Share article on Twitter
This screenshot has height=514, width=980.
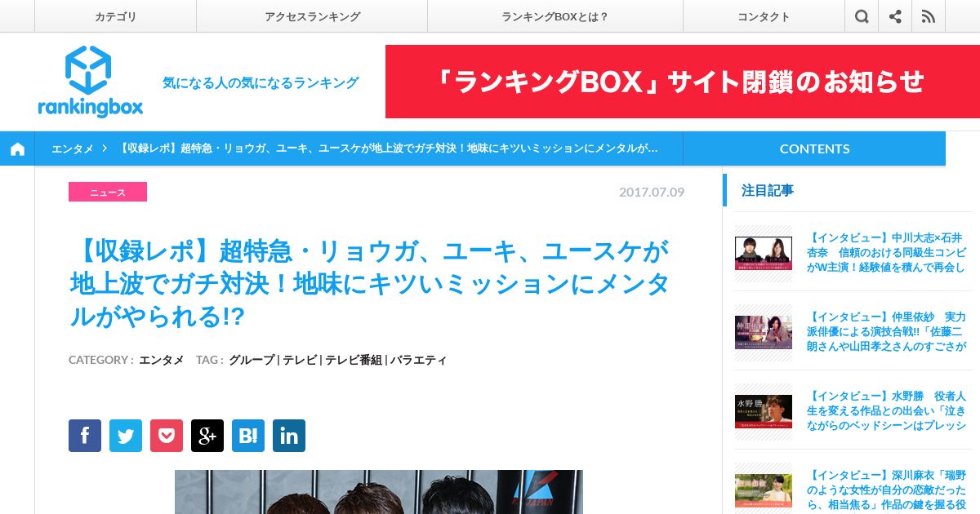[126, 436]
